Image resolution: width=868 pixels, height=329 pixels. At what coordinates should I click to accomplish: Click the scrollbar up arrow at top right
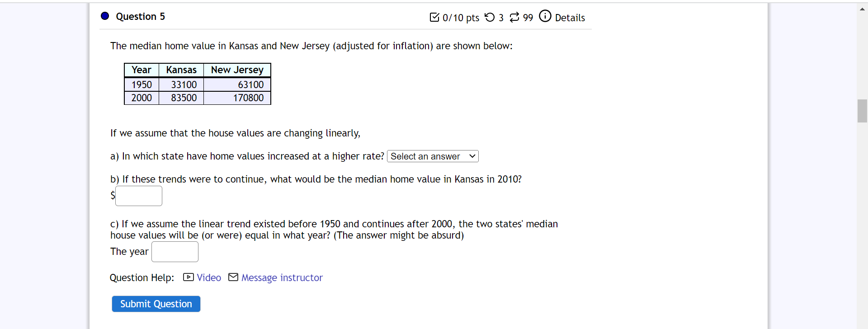(x=863, y=8)
